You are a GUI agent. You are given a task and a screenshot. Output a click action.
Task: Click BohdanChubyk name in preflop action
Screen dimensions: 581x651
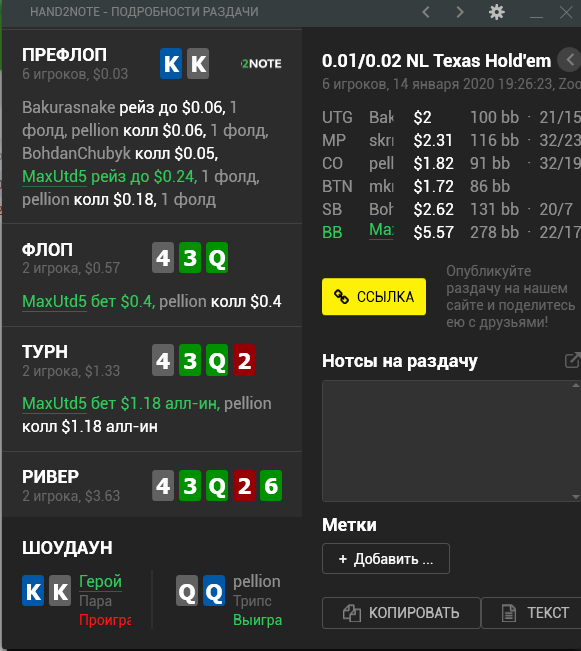[76, 154]
